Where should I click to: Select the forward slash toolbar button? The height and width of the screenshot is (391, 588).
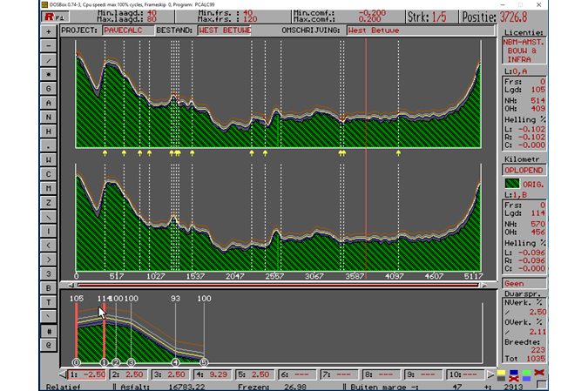[49, 60]
